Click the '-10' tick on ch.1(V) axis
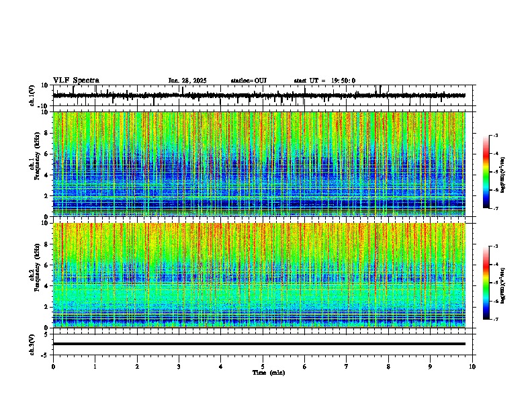The width and height of the screenshot is (532, 411). tap(43, 106)
